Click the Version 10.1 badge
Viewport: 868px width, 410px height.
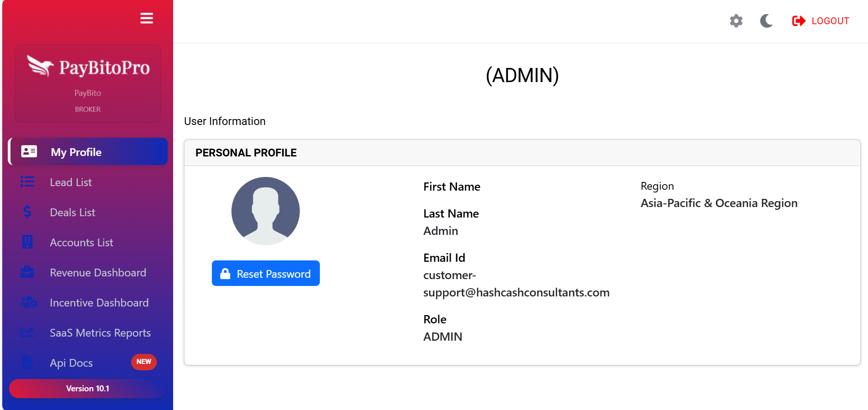pos(87,389)
